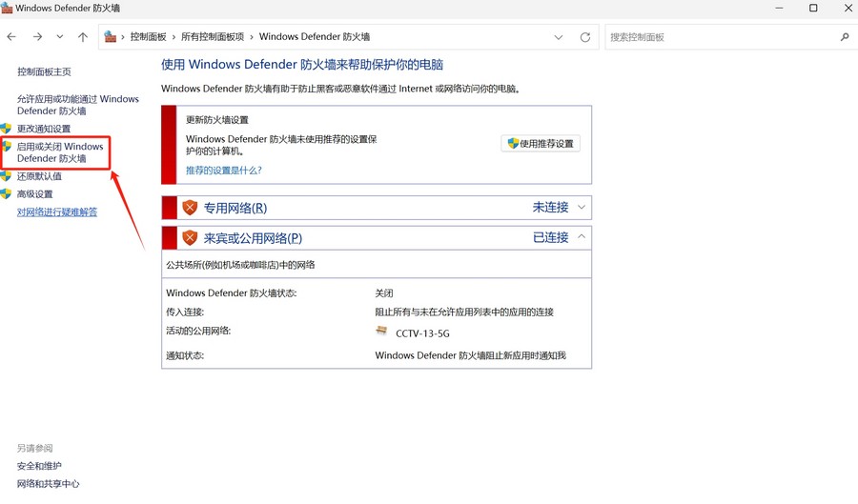
Task: Click the CCTV-13-5G network name
Action: coord(422,333)
